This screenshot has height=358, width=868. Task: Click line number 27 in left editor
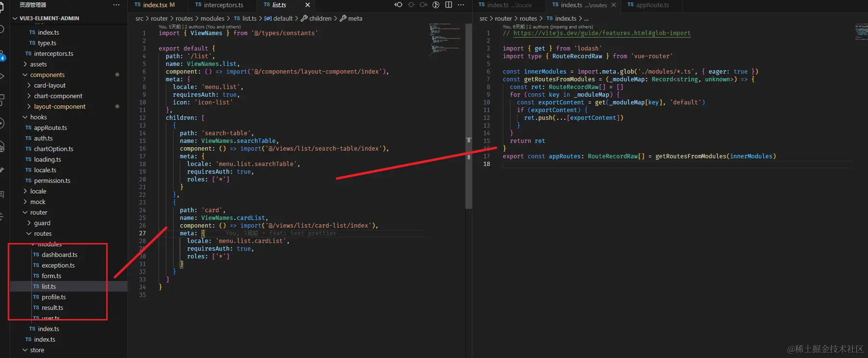142,233
